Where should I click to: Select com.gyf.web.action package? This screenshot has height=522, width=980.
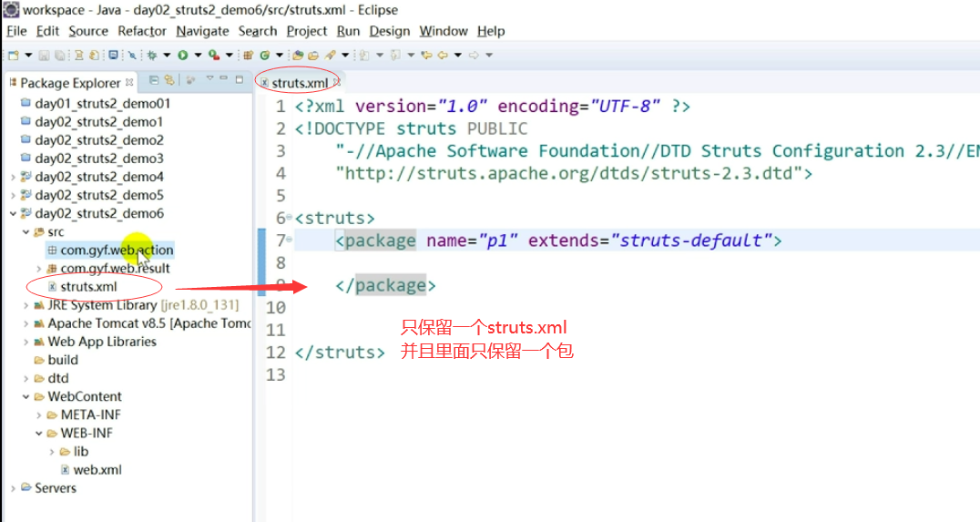[x=110, y=250]
